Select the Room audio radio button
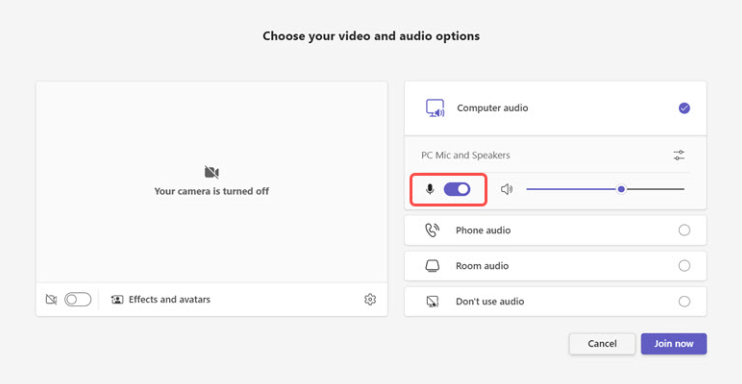The width and height of the screenshot is (742, 384). click(684, 266)
